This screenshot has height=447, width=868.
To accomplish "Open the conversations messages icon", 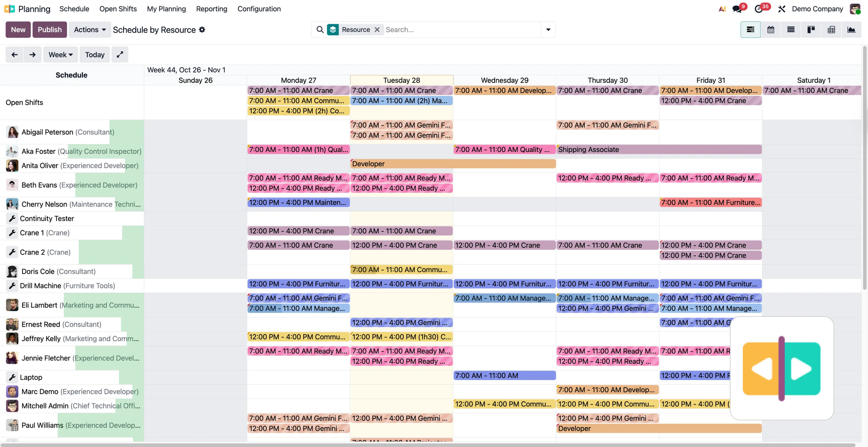I will pos(737,9).
